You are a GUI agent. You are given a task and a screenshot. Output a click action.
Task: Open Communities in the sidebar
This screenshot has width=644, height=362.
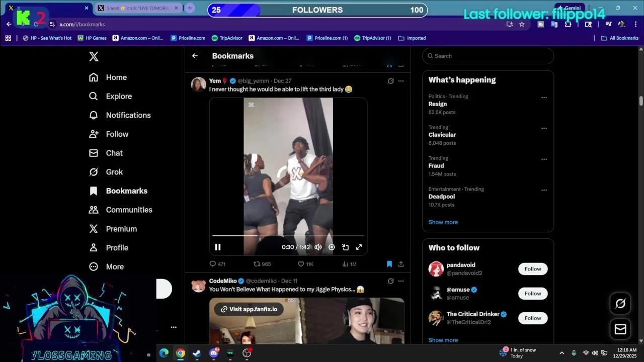point(120,210)
